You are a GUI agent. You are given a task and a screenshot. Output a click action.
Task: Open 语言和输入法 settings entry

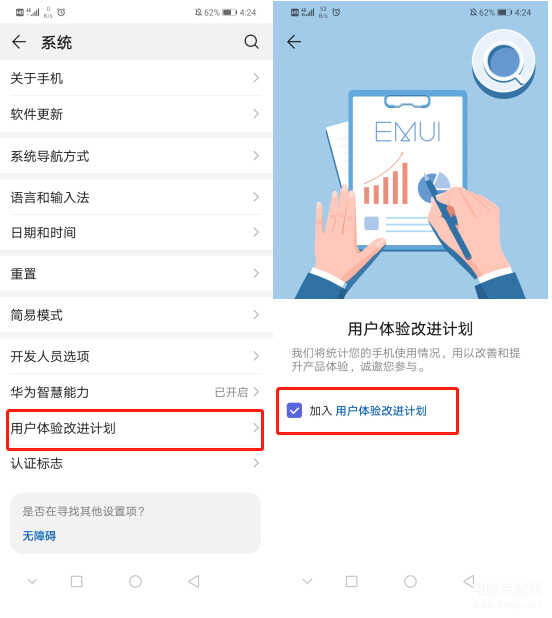136,197
